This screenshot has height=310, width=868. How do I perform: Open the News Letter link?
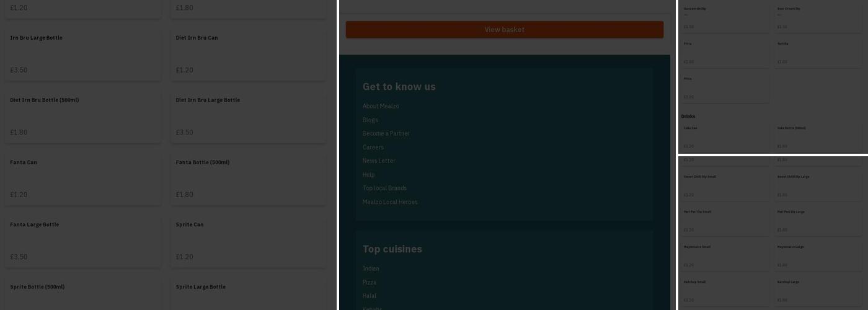[x=379, y=161]
